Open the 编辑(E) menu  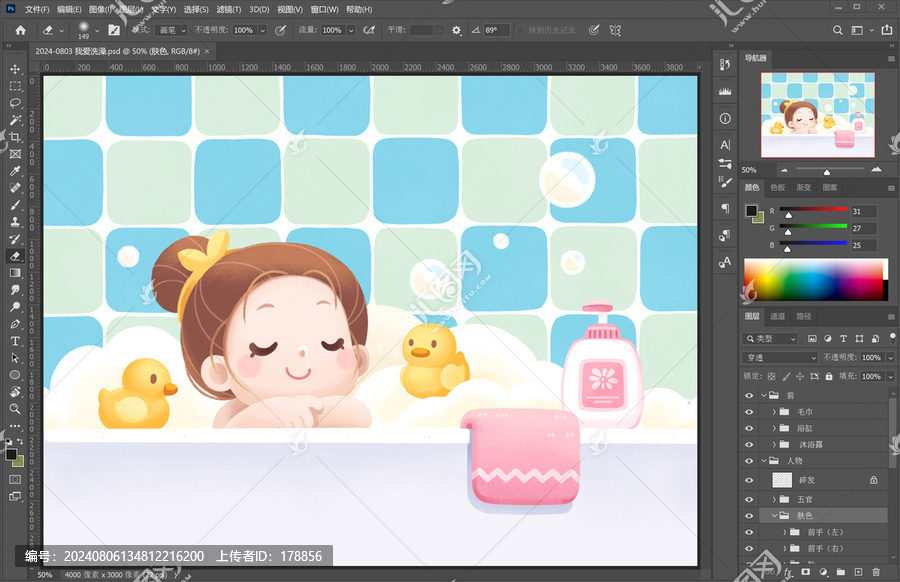[x=69, y=10]
